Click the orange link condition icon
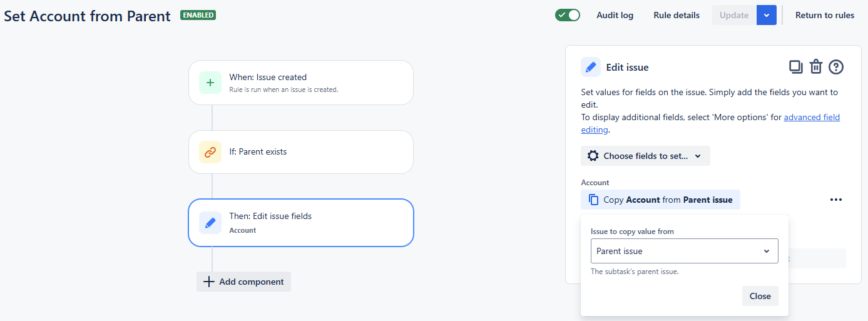The image size is (868, 321). click(210, 152)
